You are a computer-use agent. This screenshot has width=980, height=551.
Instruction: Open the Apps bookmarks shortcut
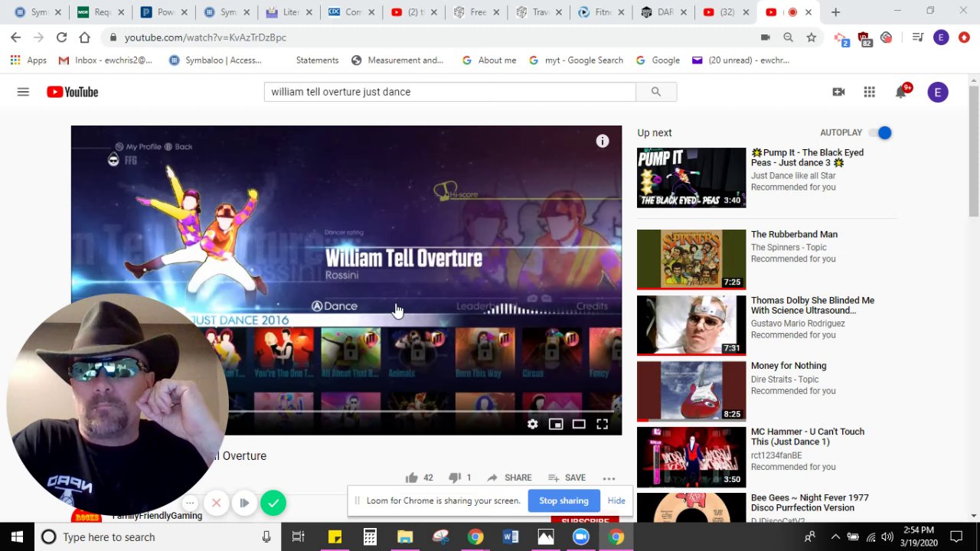coord(28,60)
